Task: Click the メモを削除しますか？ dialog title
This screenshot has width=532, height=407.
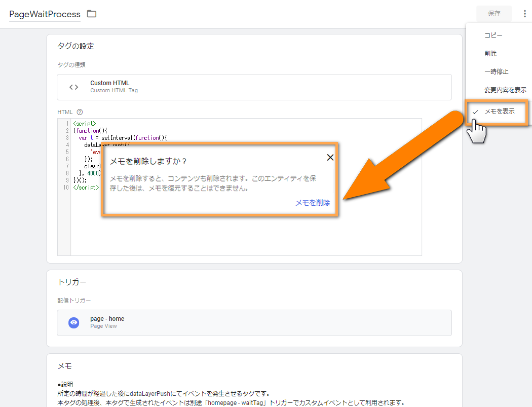Action: [148, 161]
